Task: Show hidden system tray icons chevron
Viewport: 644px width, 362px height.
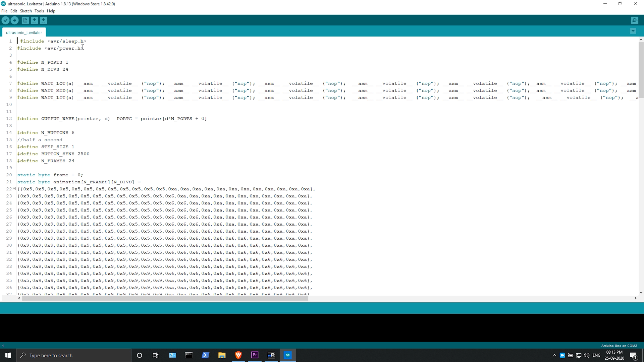Action: pyautogui.click(x=554, y=355)
